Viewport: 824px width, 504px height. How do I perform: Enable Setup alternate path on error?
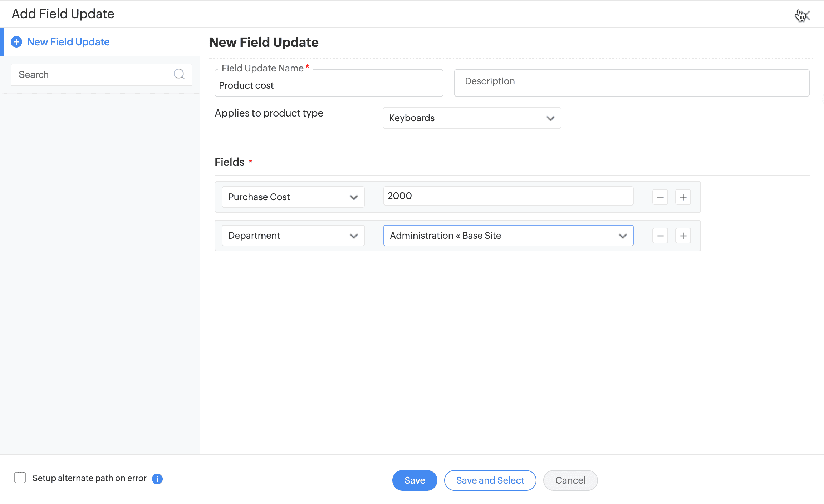(x=20, y=478)
